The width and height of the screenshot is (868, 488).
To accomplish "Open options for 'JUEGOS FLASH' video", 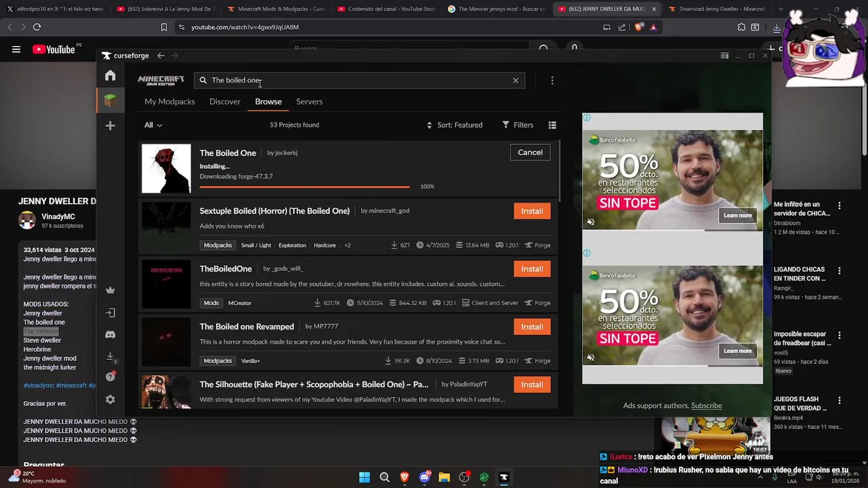I will pos(839,400).
